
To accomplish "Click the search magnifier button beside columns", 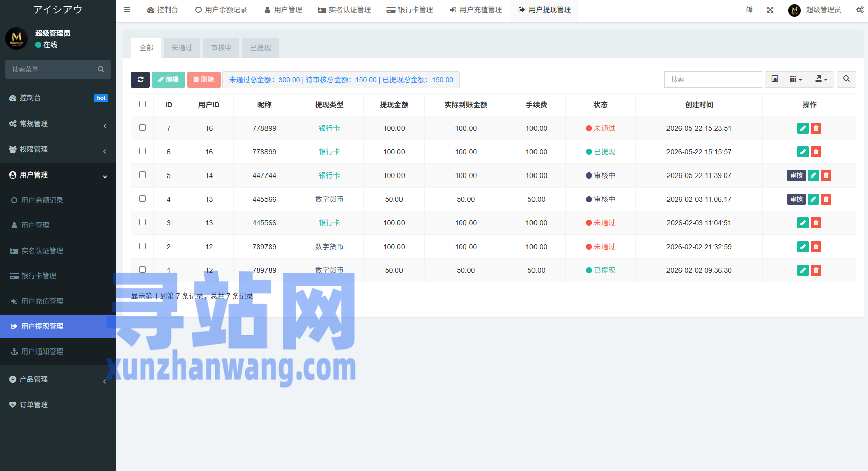I will click(x=846, y=79).
